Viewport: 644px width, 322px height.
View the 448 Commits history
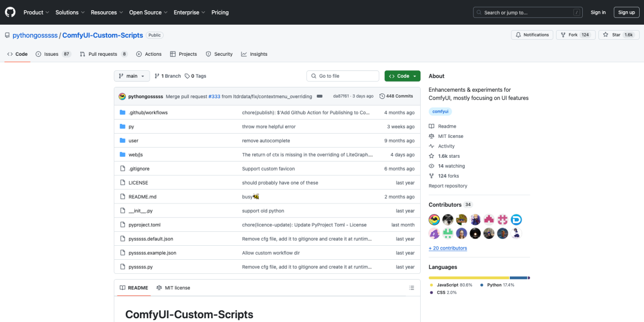pos(396,96)
